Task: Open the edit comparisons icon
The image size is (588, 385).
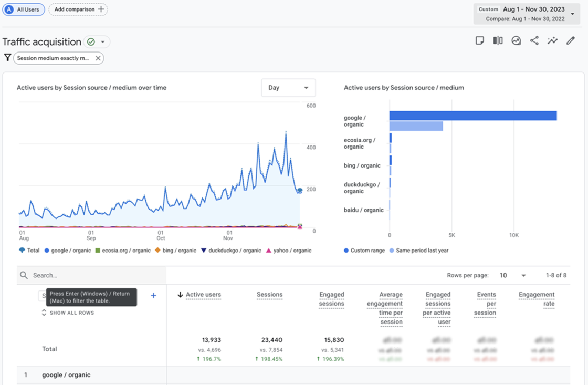Action: coord(498,41)
